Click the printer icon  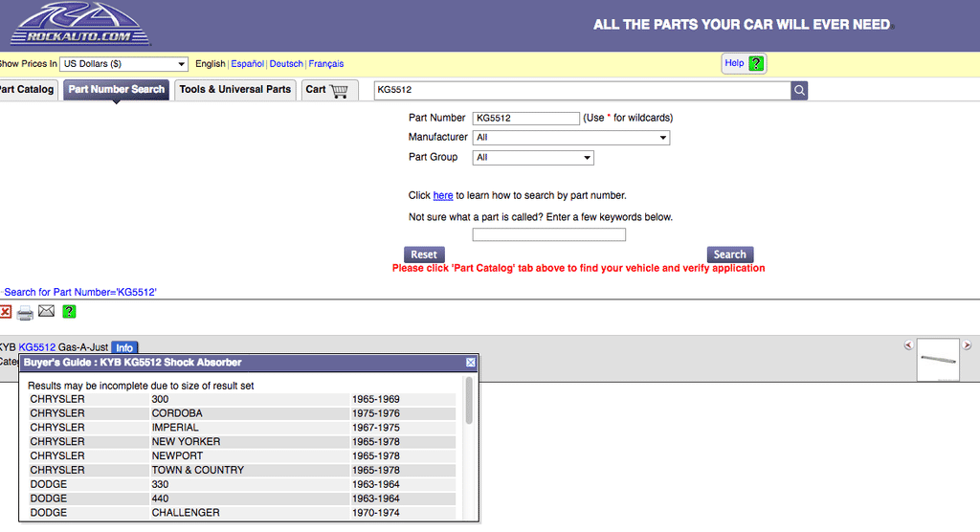click(x=25, y=312)
